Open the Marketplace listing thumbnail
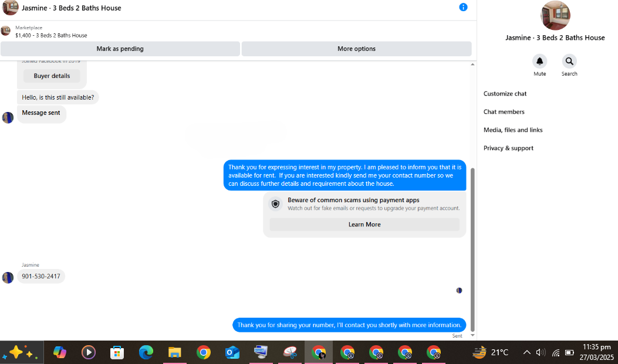 (x=5, y=30)
